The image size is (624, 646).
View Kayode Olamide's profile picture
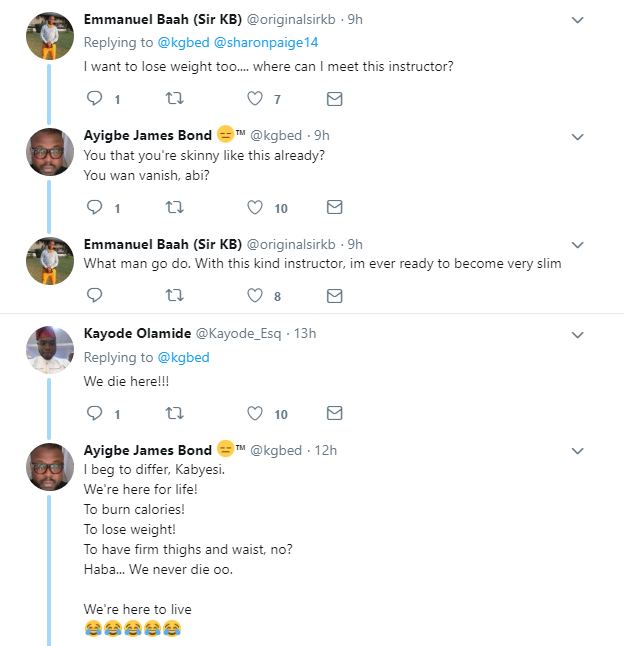[x=49, y=350]
